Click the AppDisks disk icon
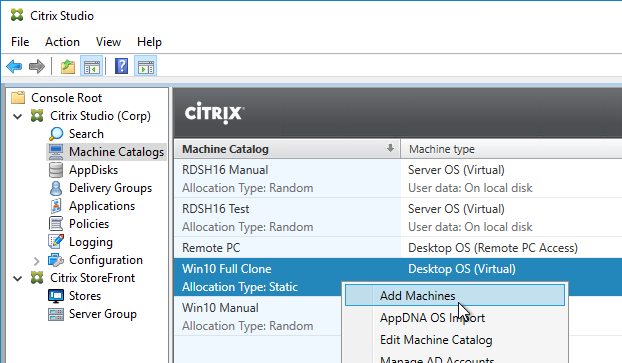 point(56,170)
